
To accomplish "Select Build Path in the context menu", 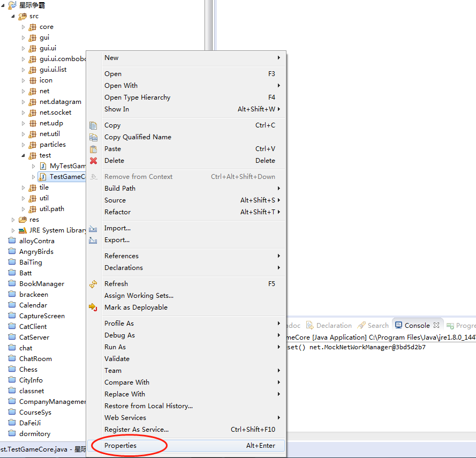I will click(x=120, y=188).
